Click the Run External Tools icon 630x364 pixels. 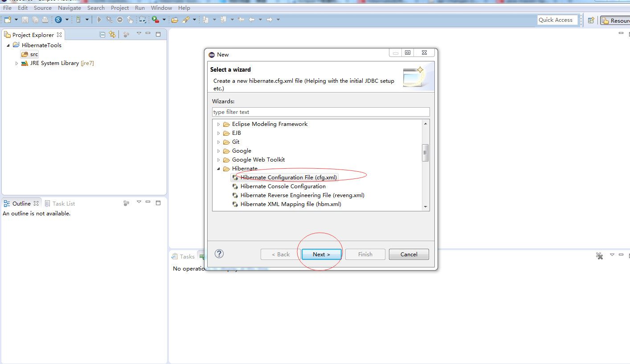[x=155, y=20]
